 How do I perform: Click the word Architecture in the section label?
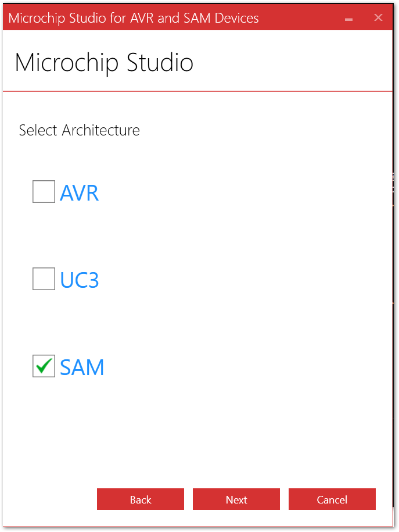(100, 130)
